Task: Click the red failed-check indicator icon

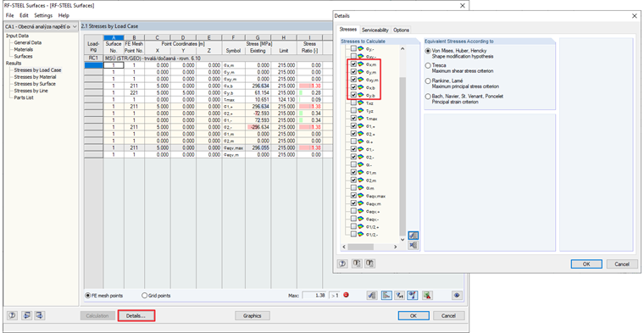Action: point(346,295)
